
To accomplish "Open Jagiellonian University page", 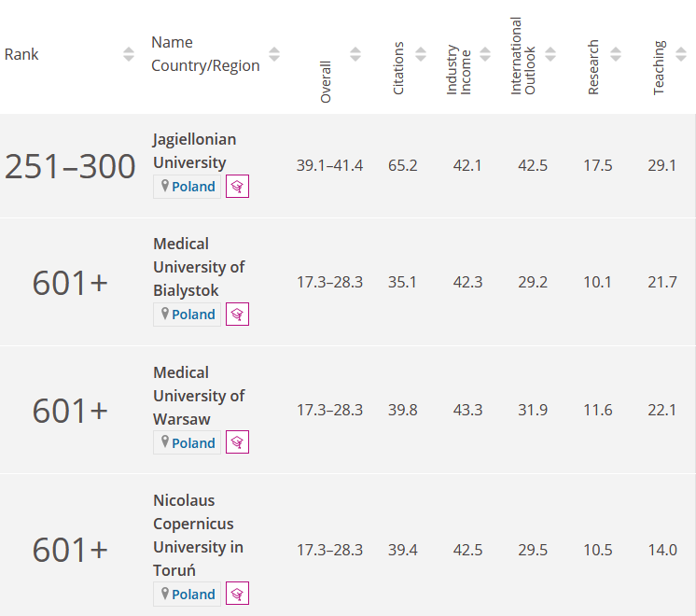I will pos(194,151).
